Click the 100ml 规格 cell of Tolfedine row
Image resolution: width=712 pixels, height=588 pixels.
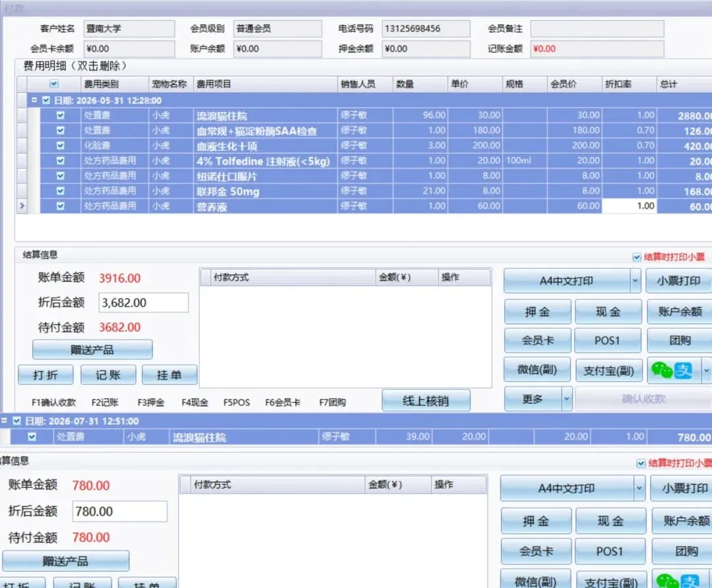525,161
